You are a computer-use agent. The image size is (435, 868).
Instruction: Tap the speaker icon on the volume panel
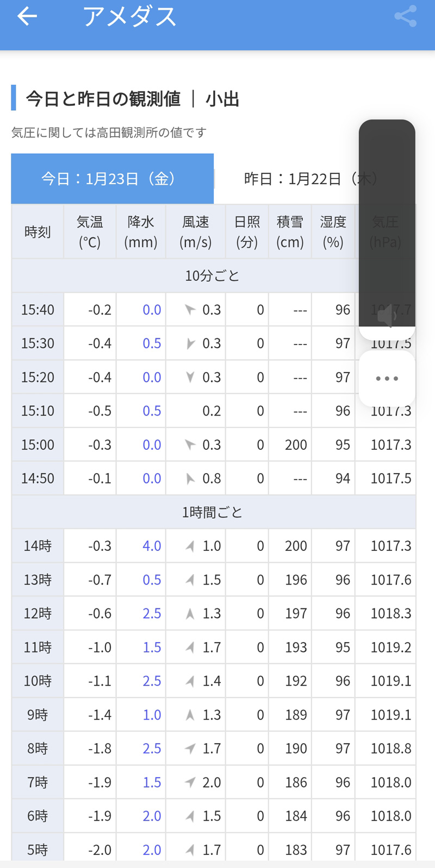387,316
